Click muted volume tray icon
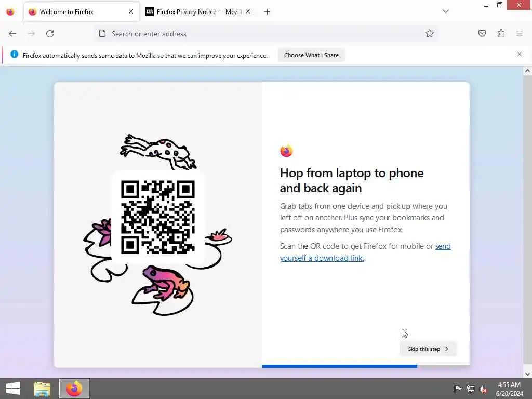This screenshot has width=532, height=399. pyautogui.click(x=483, y=389)
